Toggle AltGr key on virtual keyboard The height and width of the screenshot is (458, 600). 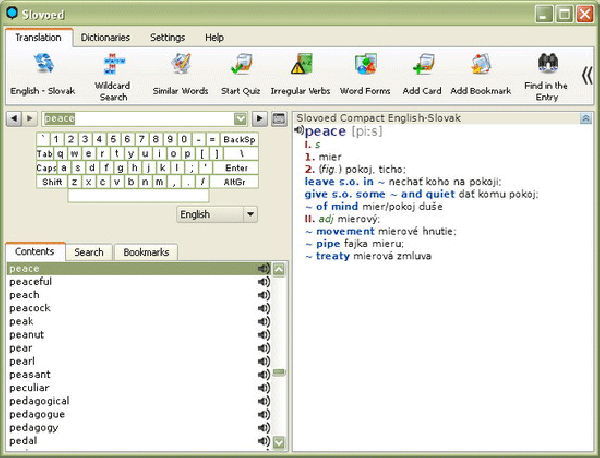pos(237,182)
